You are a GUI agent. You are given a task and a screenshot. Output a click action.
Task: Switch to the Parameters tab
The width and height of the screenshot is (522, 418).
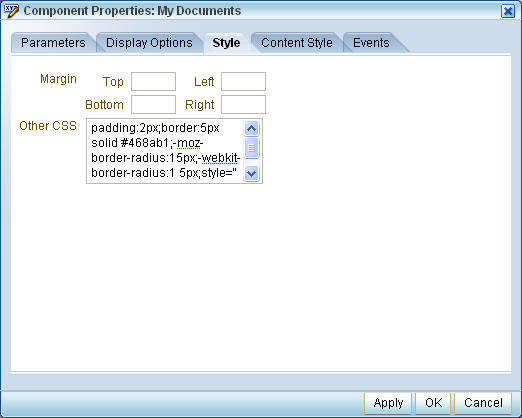[53, 43]
